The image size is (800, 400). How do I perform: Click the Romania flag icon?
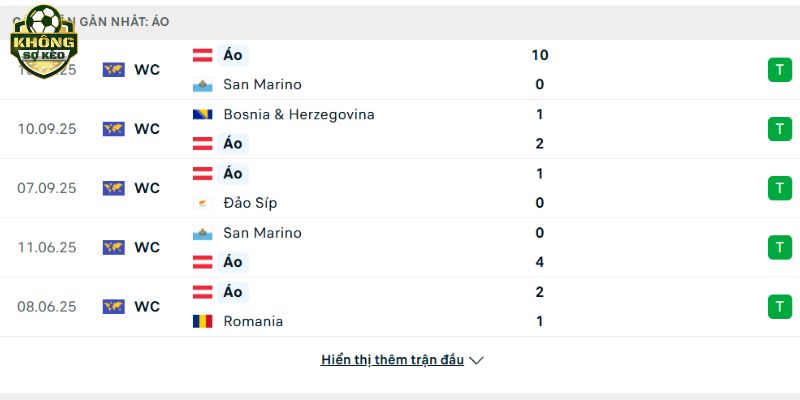pyautogui.click(x=202, y=321)
